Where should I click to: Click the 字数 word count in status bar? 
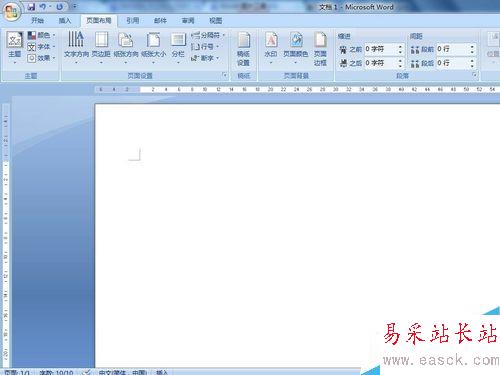coord(56,372)
